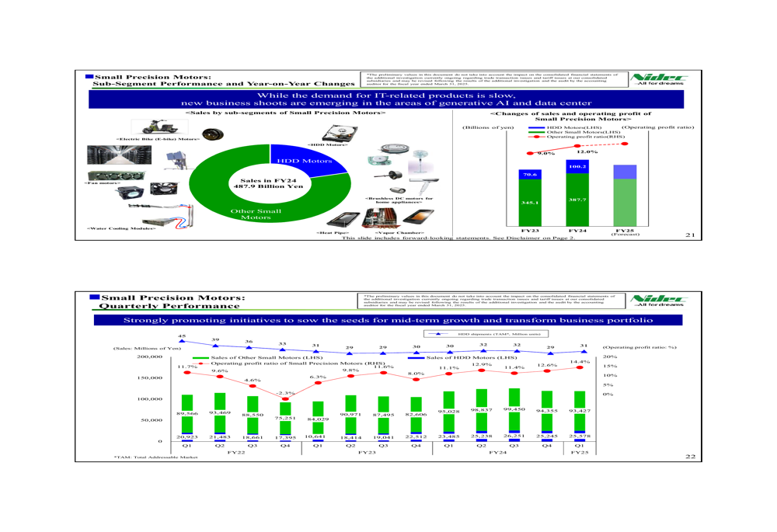The image size is (777, 532).
Task: Click the HDD shipments value 45 marker
Action: coord(182,341)
